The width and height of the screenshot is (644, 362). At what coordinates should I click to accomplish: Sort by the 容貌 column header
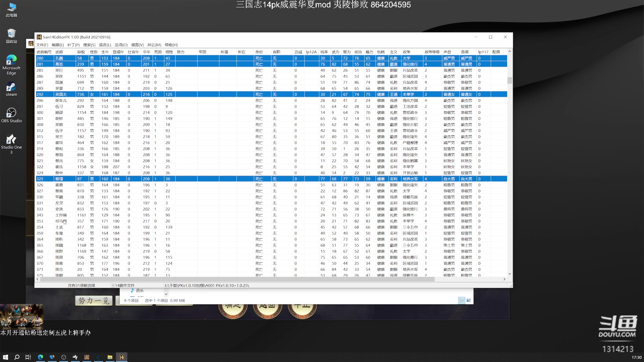(x=82, y=52)
